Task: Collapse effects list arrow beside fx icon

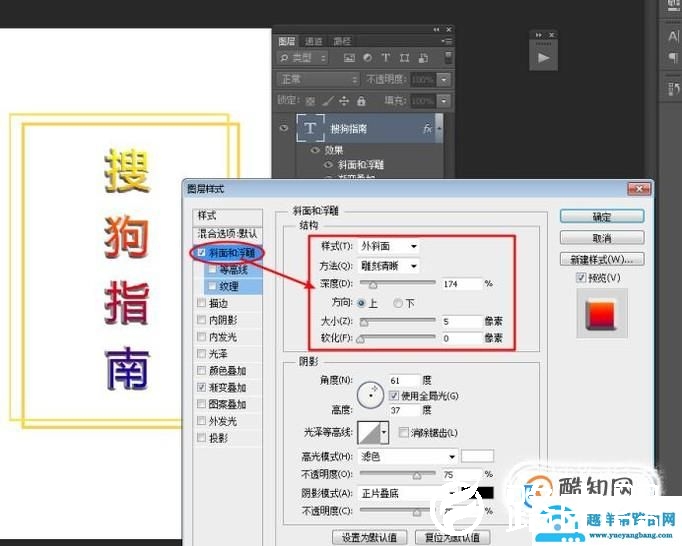Action: click(x=439, y=129)
